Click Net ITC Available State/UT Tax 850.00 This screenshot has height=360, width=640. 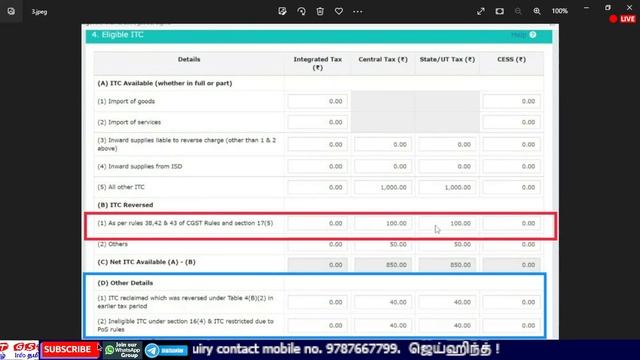click(x=447, y=265)
